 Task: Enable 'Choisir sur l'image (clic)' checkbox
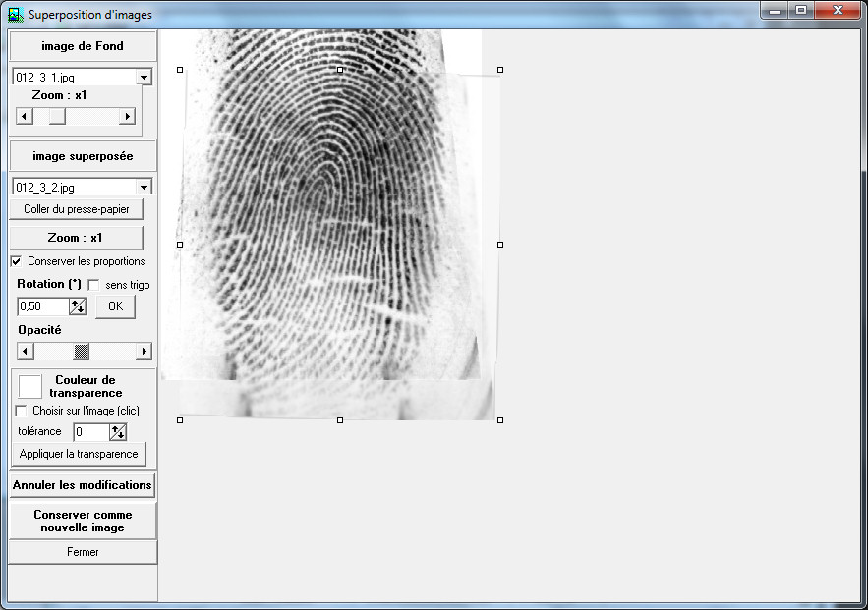[21, 411]
